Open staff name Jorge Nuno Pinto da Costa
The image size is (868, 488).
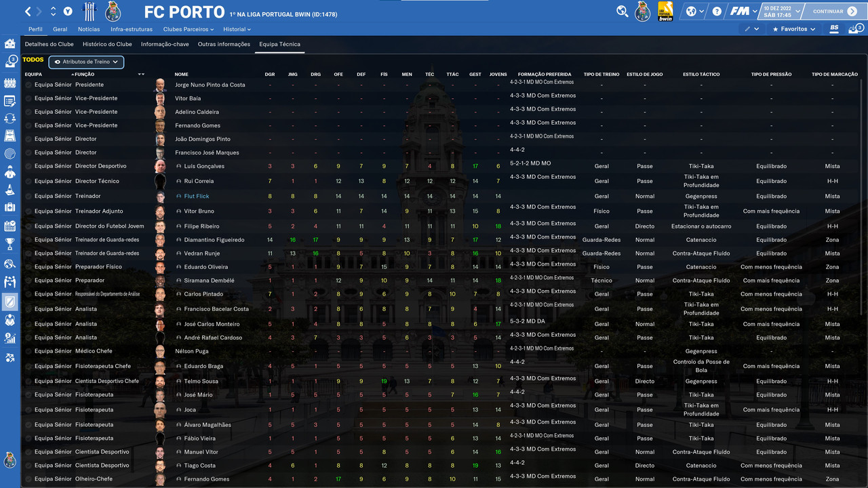210,85
